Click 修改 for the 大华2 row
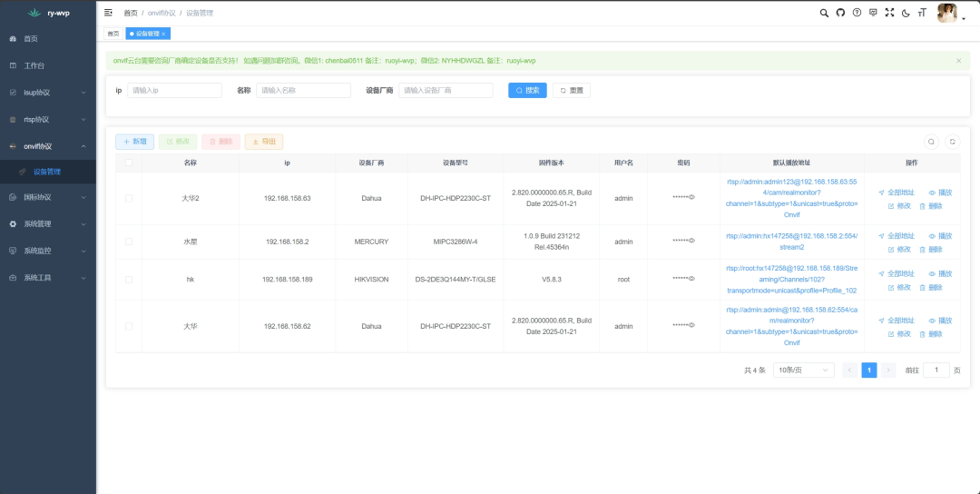The width and height of the screenshot is (980, 494). 899,206
